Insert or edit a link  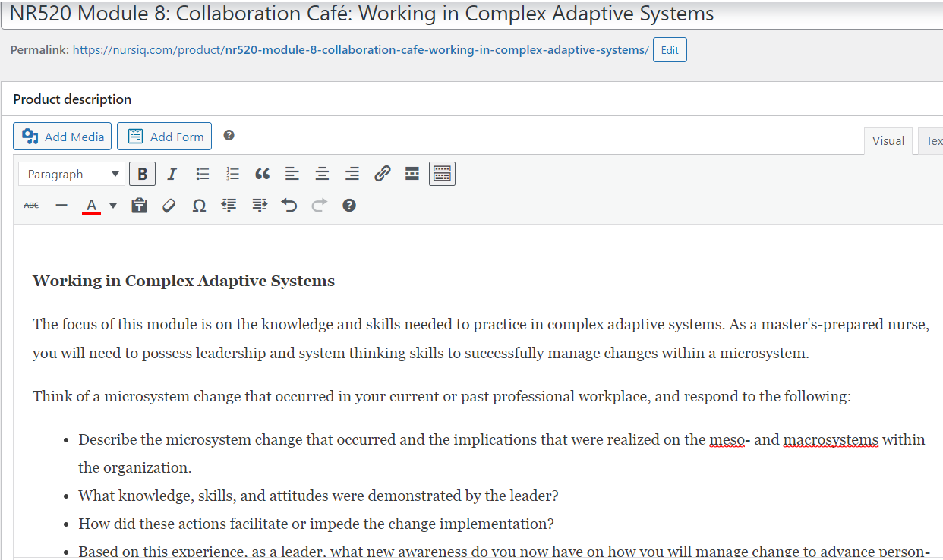(382, 175)
